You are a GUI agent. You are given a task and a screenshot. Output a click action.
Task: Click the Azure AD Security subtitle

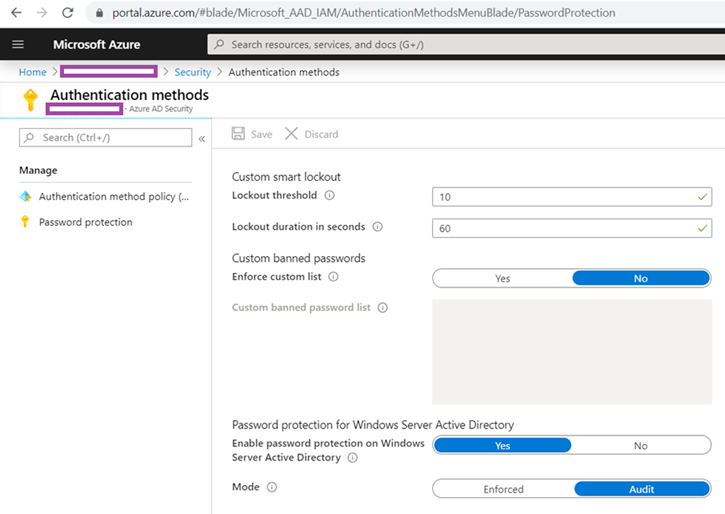pos(161,109)
